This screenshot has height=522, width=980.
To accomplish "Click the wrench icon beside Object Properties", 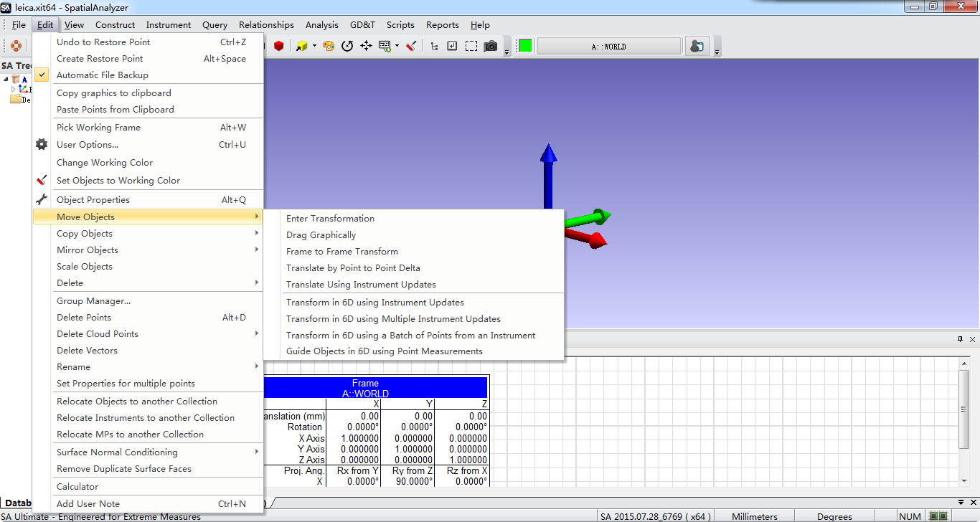I will point(42,199).
